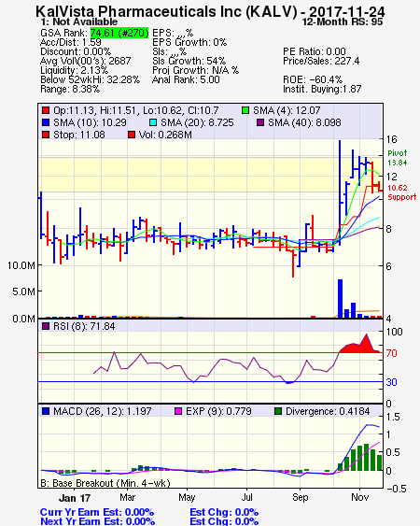
Task: Click the PE Ratio: 0.00 text
Action: [315, 51]
